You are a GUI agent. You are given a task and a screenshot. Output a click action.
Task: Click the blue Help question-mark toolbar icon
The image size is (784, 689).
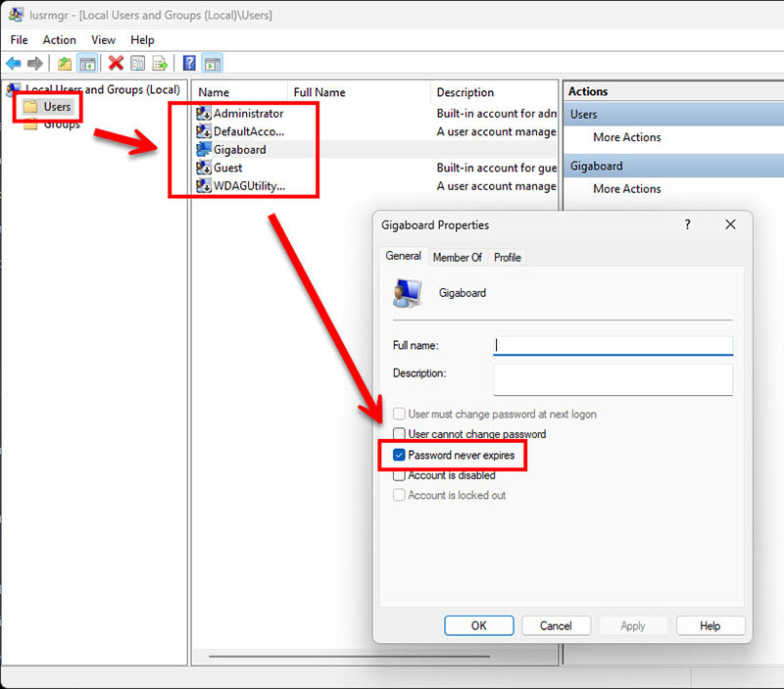click(x=189, y=63)
